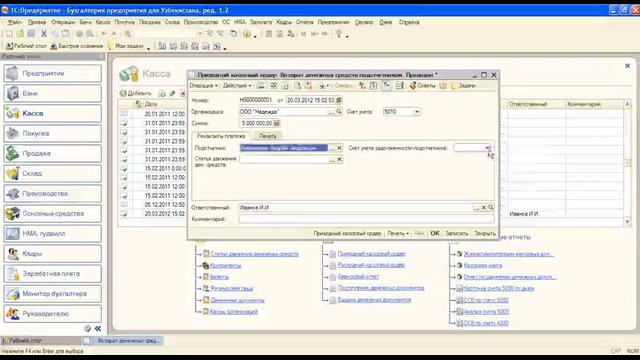Image resolution: width=640 pixels, height=360 pixels.
Task: Click Записать in the cash order dialog
Action: pyautogui.click(x=457, y=233)
